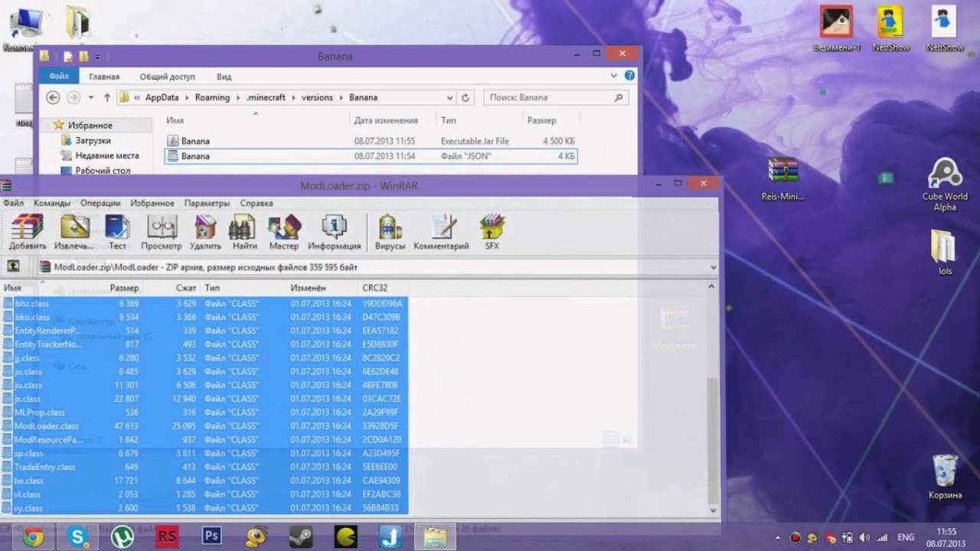Viewport: 980px width, 551px height.
Task: Switch to the Вид ribbon tab
Action: pos(224,77)
